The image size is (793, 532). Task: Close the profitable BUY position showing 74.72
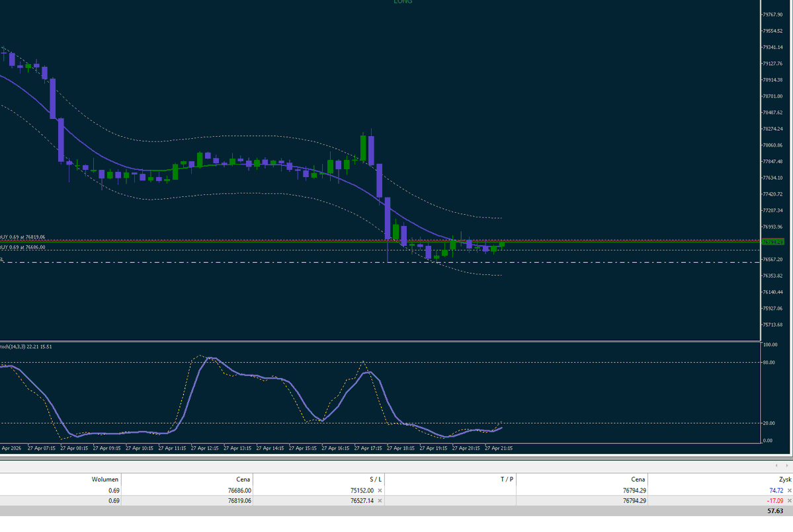789,490
